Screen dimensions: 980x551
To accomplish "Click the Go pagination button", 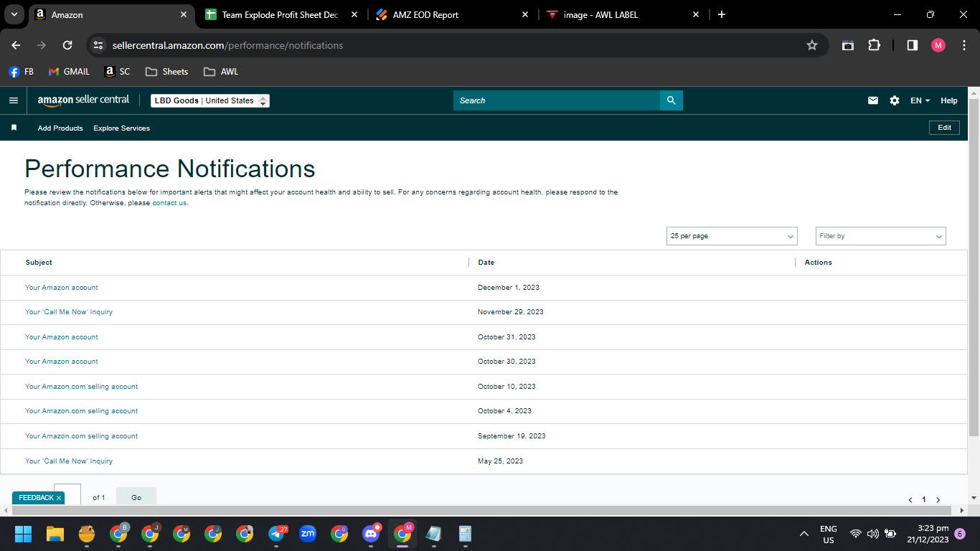I will pos(136,497).
